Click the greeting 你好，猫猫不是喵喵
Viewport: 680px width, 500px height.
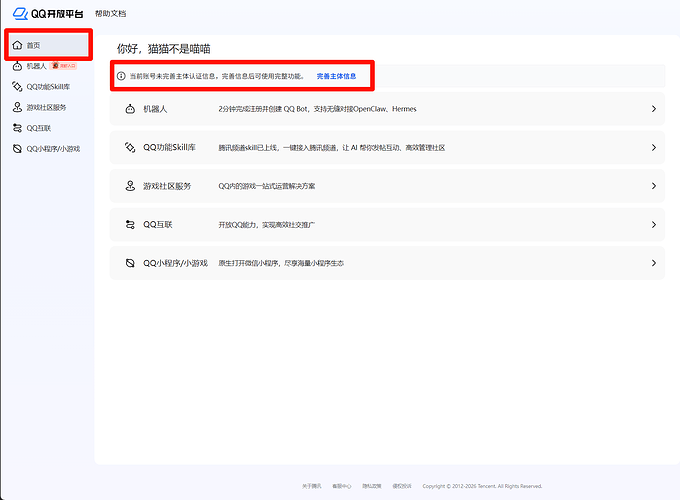click(x=163, y=49)
